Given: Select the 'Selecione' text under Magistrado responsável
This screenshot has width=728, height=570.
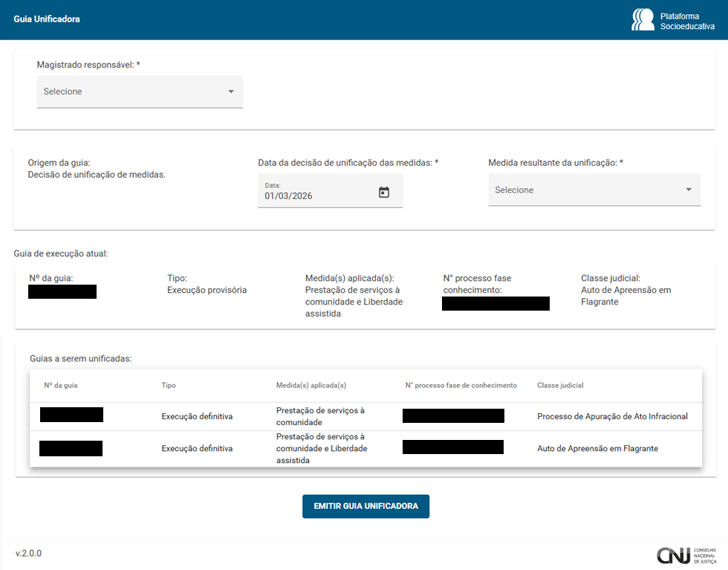Looking at the screenshot, I should click(x=63, y=91).
